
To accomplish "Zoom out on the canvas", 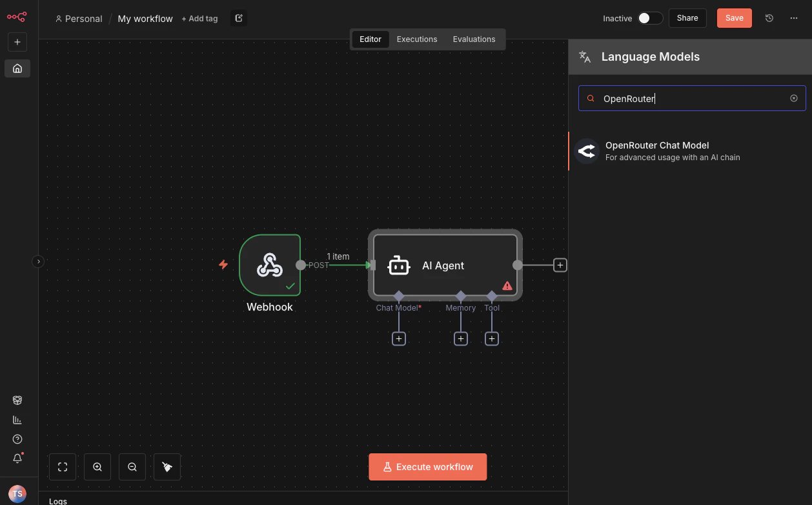I will pos(132,467).
